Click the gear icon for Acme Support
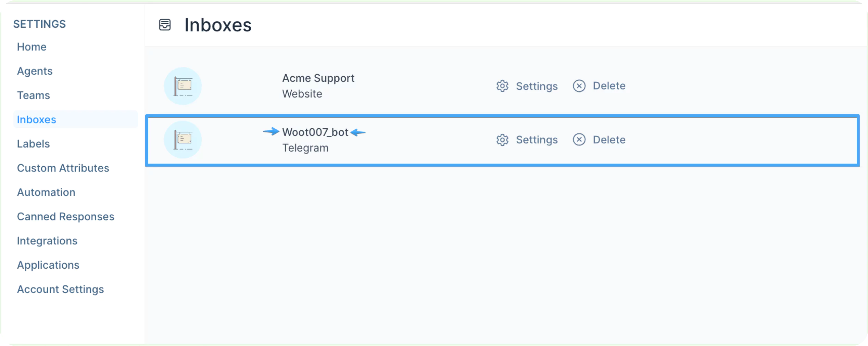 click(x=502, y=86)
